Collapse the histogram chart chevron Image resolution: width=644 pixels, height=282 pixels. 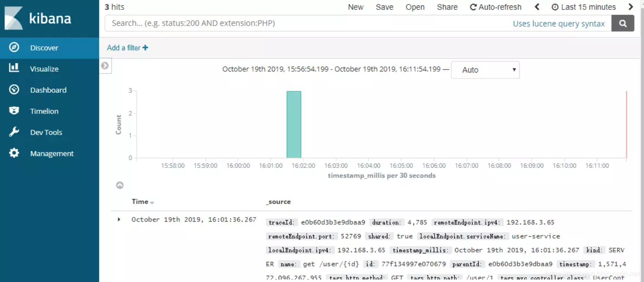pyautogui.click(x=120, y=185)
